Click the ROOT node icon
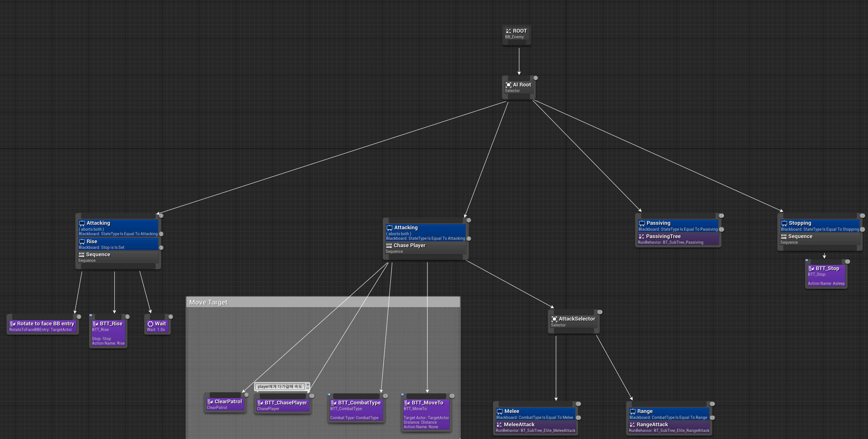868x439 pixels. coord(508,31)
